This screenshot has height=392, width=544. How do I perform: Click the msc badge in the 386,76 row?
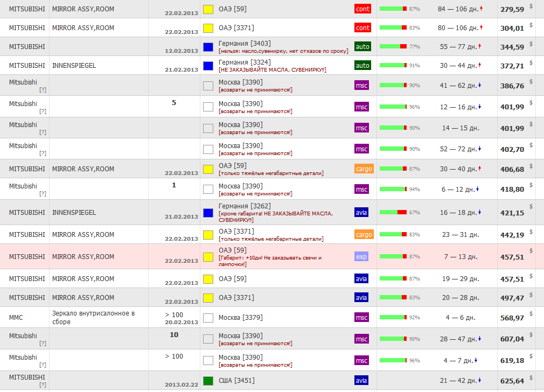point(361,85)
